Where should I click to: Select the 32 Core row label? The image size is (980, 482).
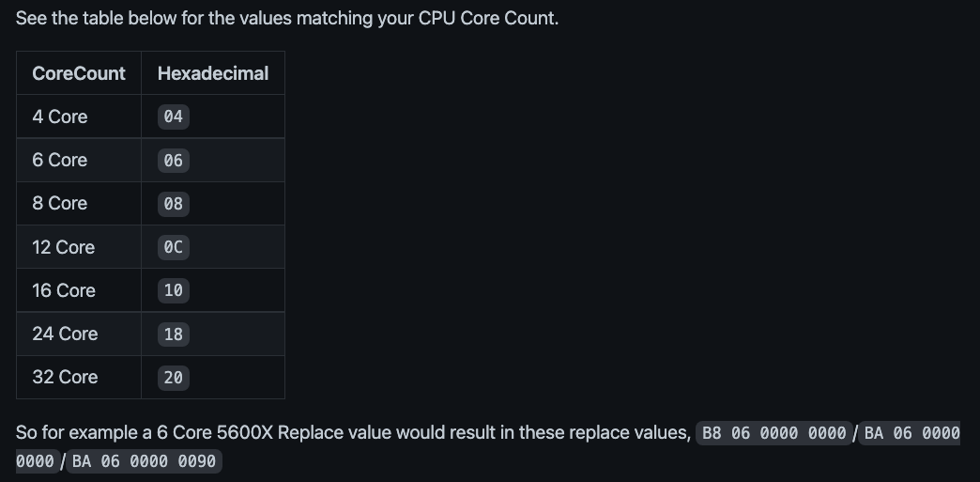pos(65,377)
